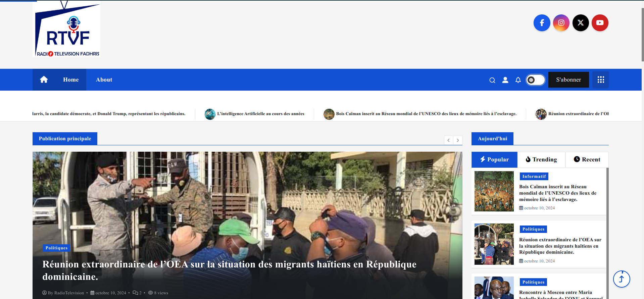Toggle the dark mode switch

coord(535,80)
